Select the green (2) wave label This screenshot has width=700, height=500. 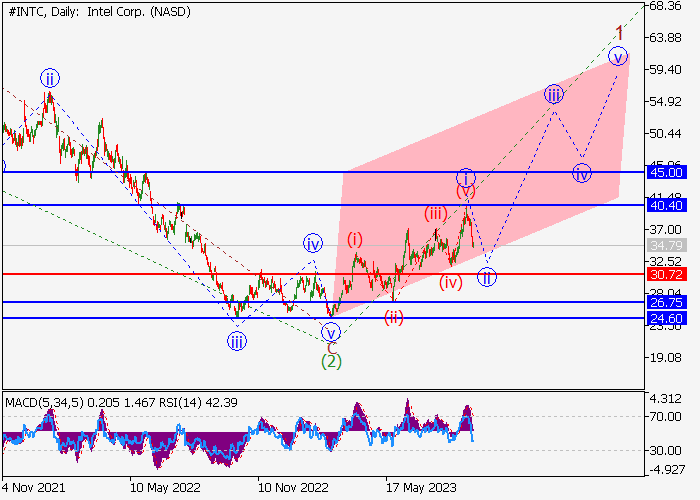pyautogui.click(x=331, y=361)
